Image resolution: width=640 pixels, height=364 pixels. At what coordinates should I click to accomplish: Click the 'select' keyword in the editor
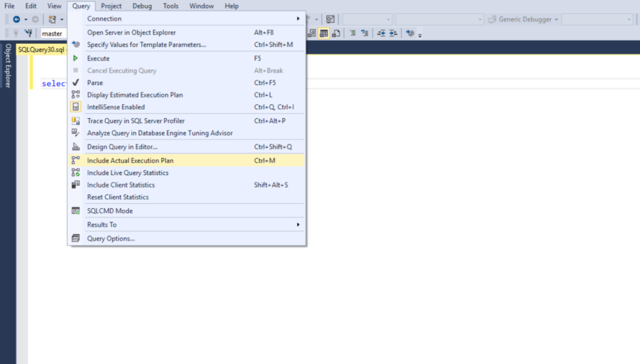[x=54, y=84]
